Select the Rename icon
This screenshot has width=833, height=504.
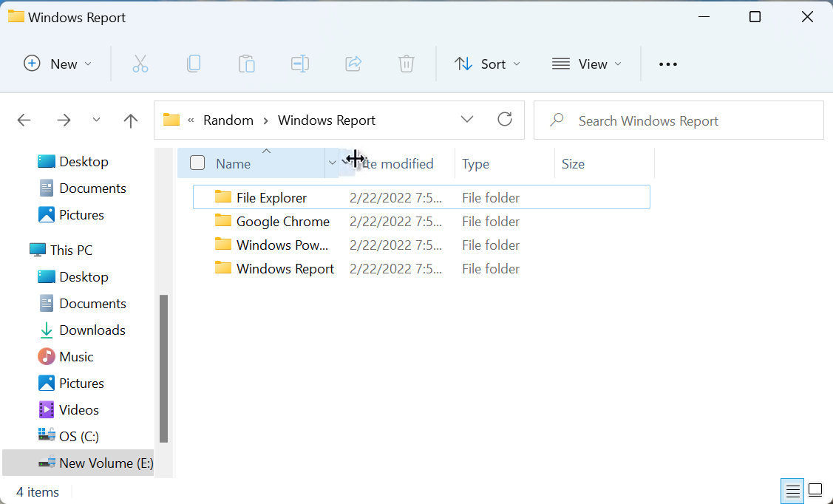300,64
